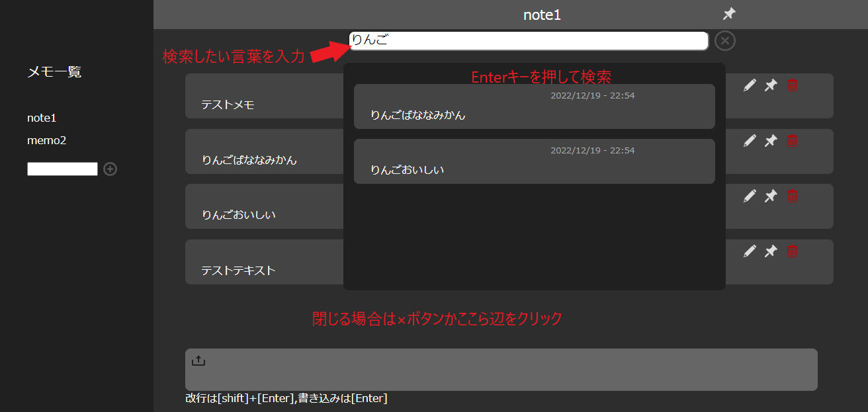868x412 pixels.
Task: Click the upload icon in text area
Action: click(198, 361)
